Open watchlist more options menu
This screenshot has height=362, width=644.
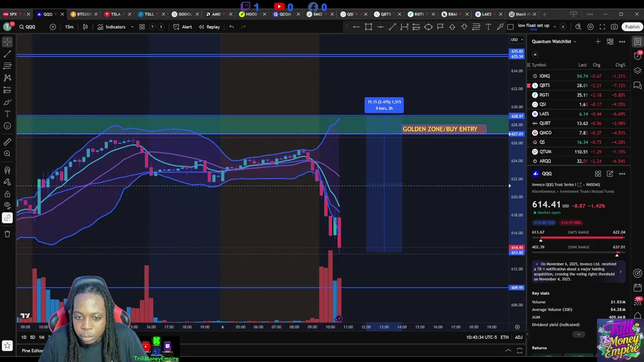tap(622, 41)
